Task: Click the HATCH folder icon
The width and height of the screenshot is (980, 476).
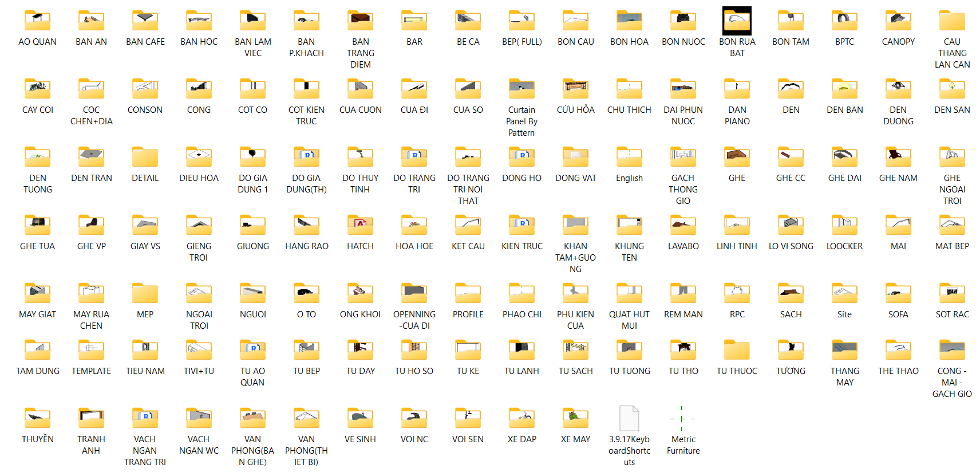Action: coord(360,226)
